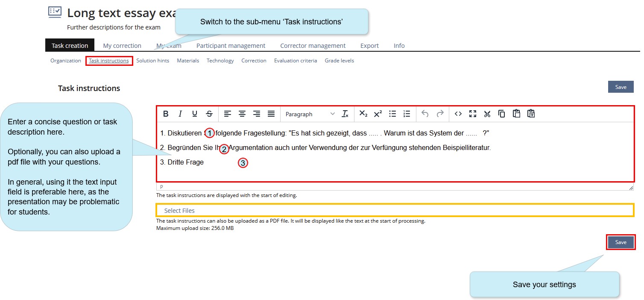Switch to the Evaluation criteria sub-menu
644x300 pixels.
click(296, 61)
